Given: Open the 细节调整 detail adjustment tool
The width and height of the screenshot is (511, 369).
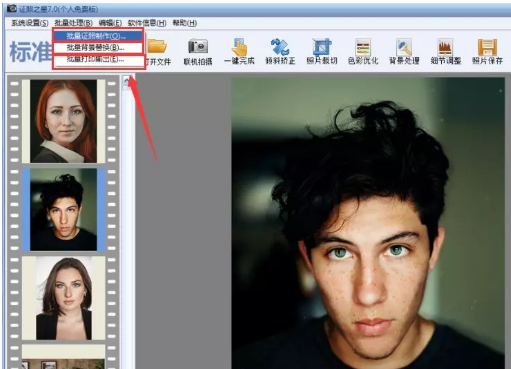Looking at the screenshot, I should tap(445, 47).
